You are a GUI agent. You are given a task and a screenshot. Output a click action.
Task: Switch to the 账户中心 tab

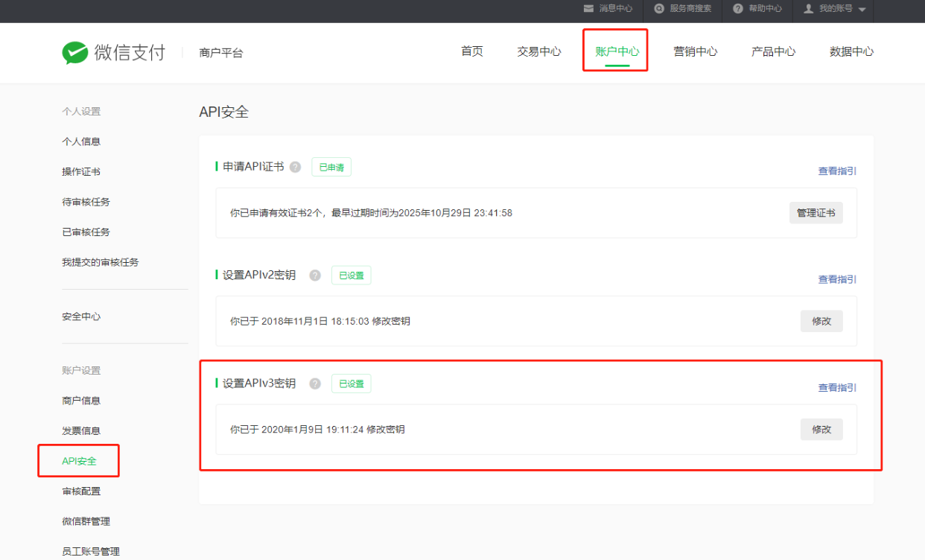[617, 51]
